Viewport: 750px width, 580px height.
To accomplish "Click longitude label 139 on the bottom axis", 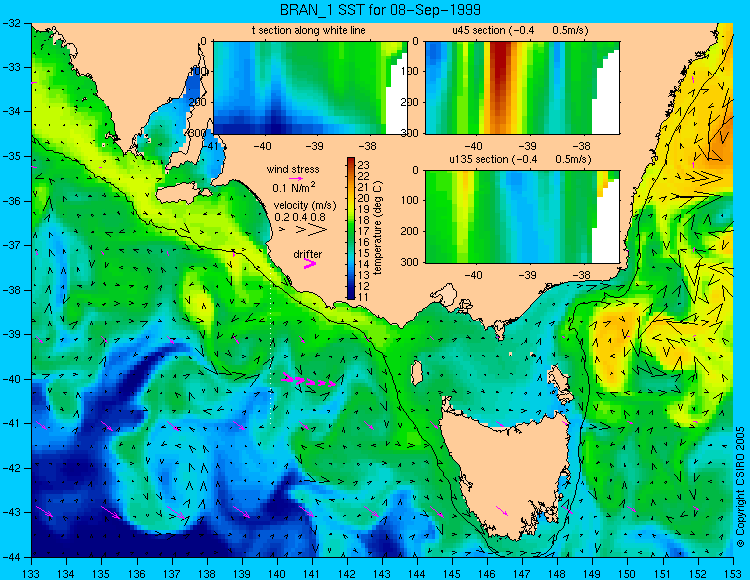I will pos(242,574).
